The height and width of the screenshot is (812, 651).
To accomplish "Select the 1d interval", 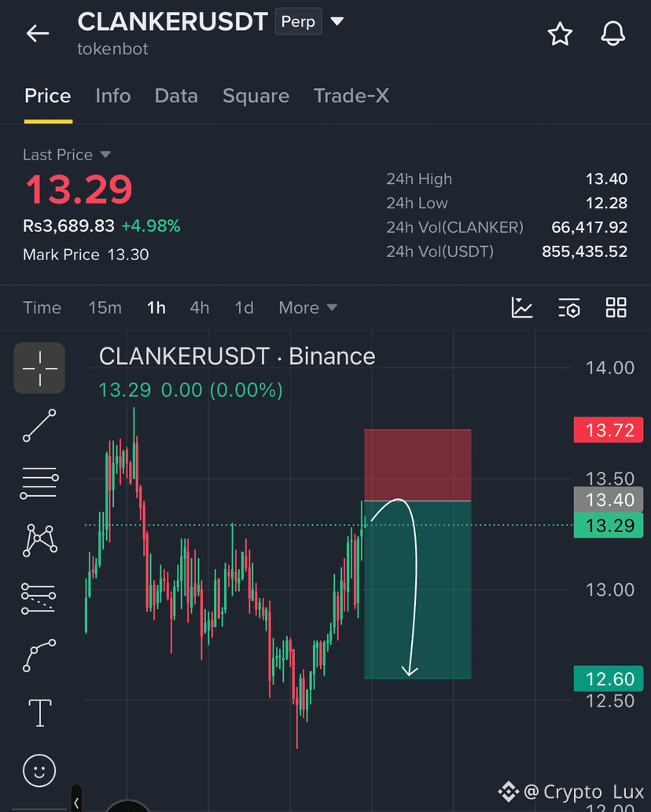I will [x=245, y=307].
